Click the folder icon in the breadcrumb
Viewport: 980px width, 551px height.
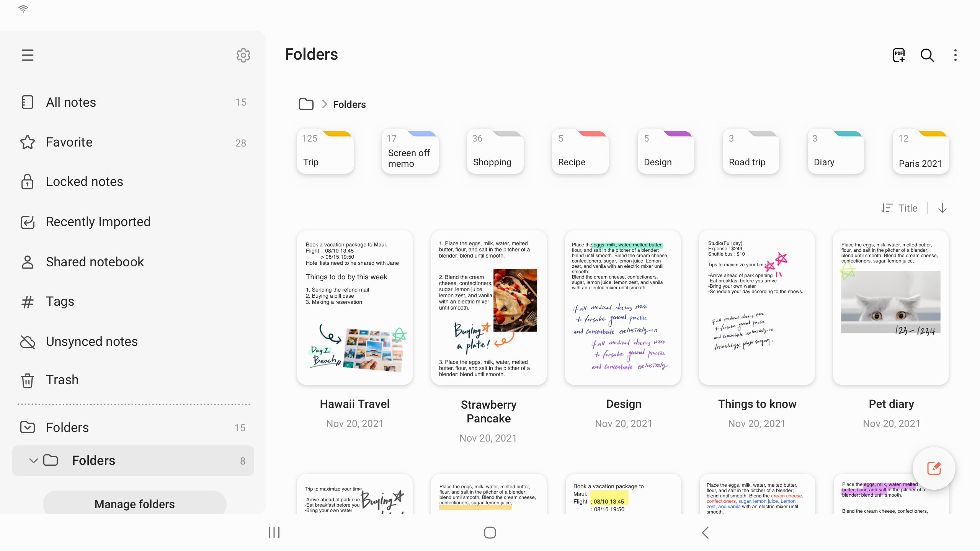click(306, 104)
